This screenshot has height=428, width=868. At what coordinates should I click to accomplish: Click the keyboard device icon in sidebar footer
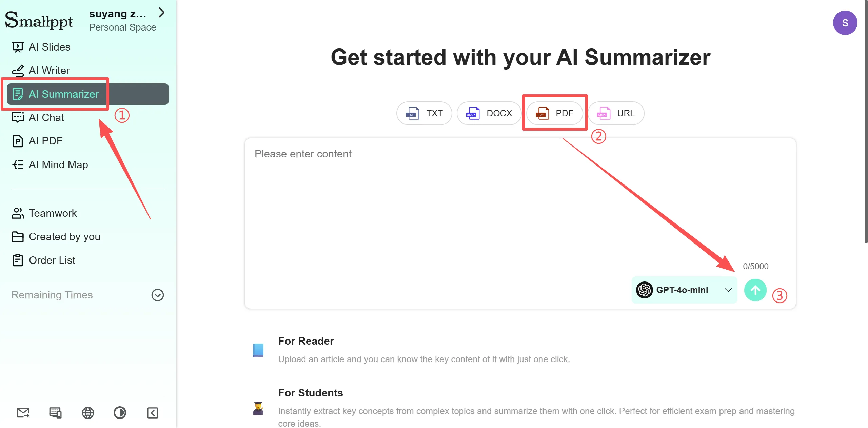click(55, 413)
